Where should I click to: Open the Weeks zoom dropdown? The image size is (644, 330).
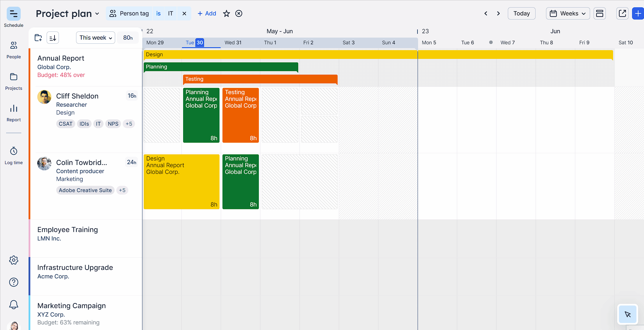coord(568,13)
